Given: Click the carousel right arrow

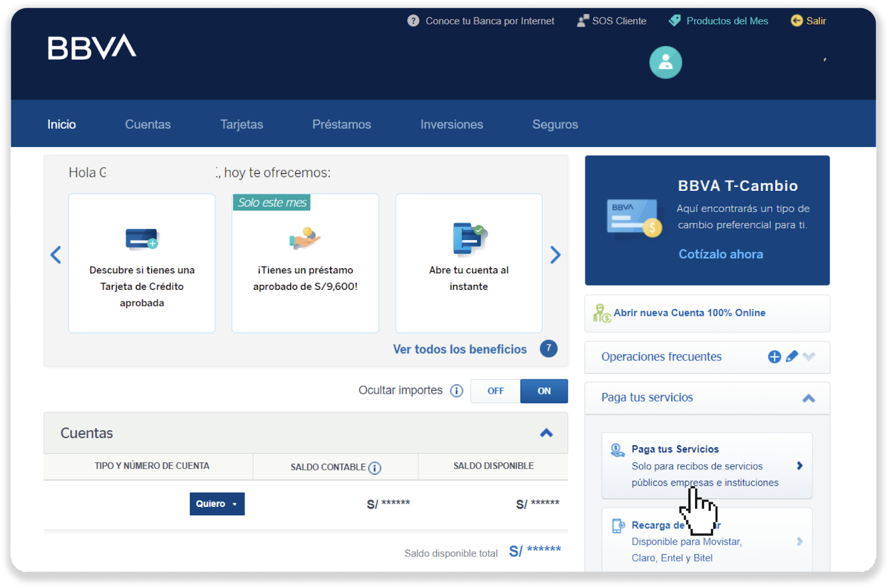Looking at the screenshot, I should 555,255.
